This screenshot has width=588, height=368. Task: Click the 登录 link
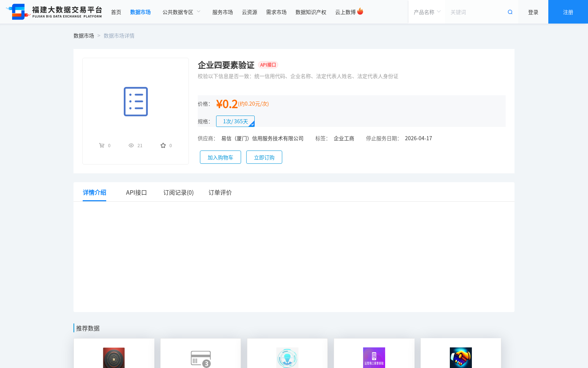pos(533,12)
